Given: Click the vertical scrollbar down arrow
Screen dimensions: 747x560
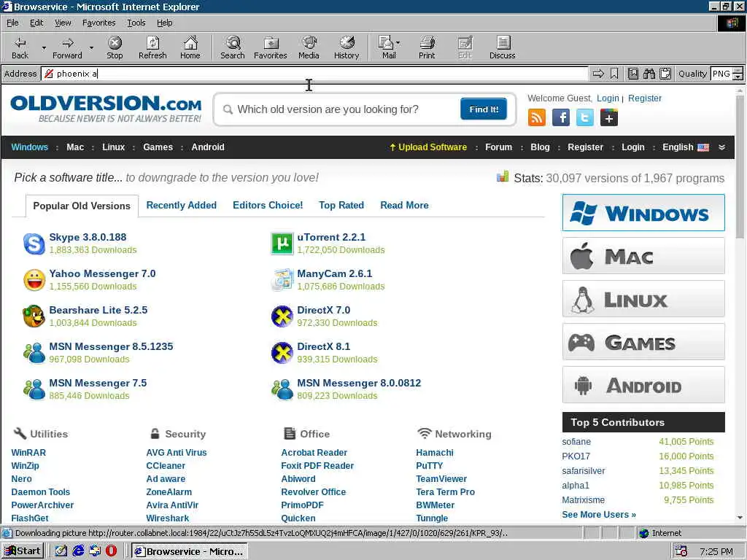Looking at the screenshot, I should pos(740,518).
